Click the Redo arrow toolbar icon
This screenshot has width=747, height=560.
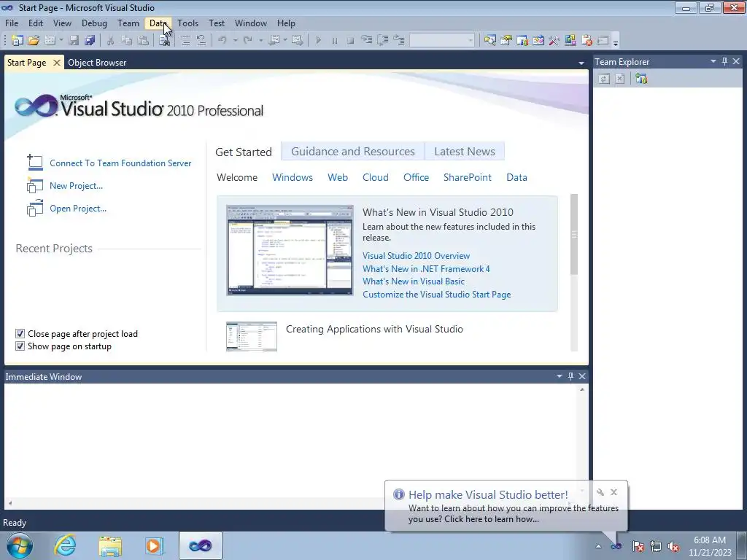[x=247, y=41]
